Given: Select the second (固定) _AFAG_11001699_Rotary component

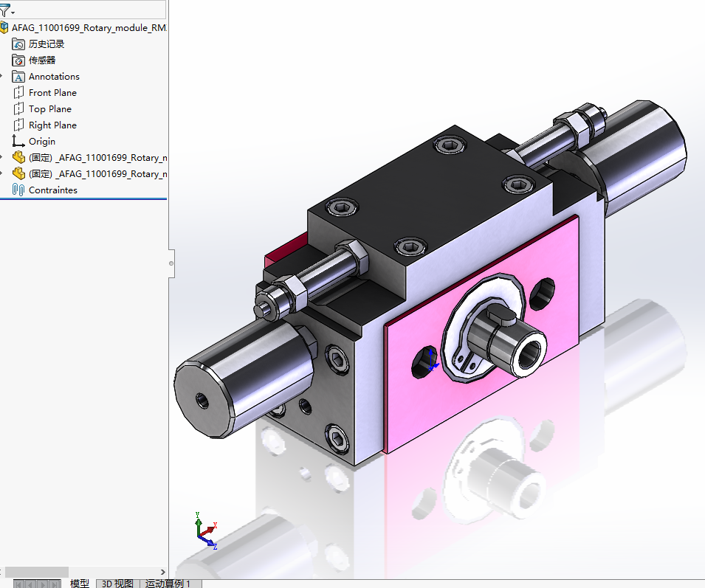Looking at the screenshot, I should tap(98, 174).
